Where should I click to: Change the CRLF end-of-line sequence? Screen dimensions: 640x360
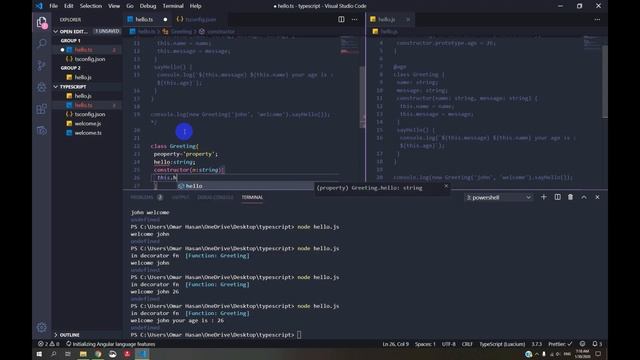(x=467, y=344)
